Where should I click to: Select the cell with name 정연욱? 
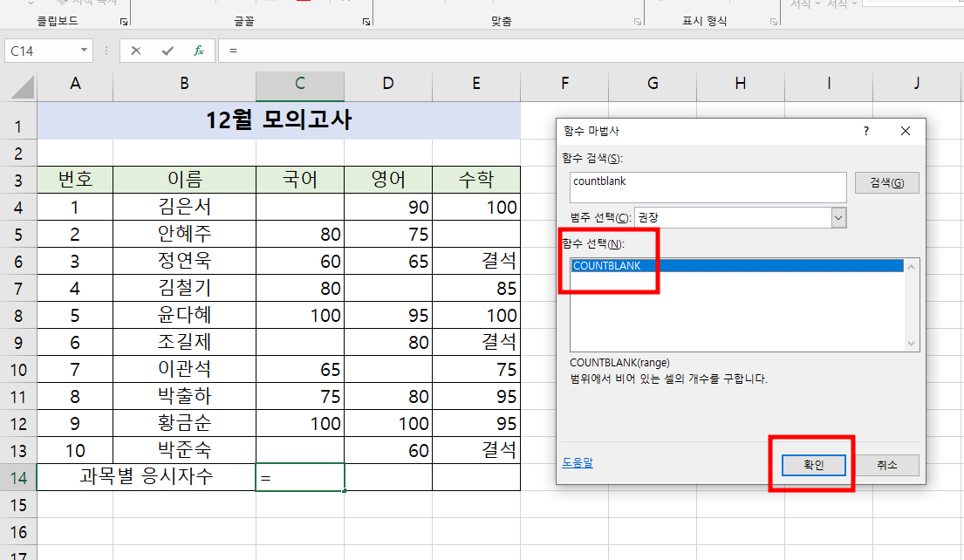click(184, 262)
